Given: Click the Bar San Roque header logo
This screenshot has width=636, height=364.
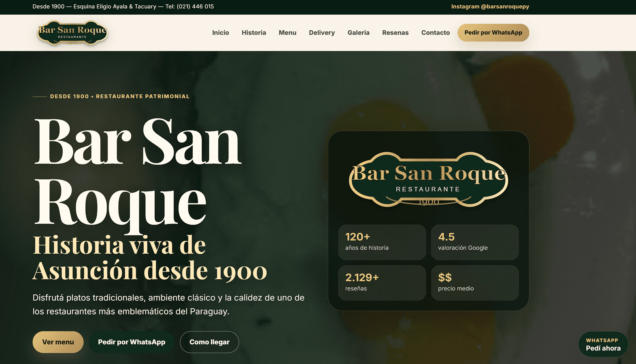Looking at the screenshot, I should click(72, 33).
